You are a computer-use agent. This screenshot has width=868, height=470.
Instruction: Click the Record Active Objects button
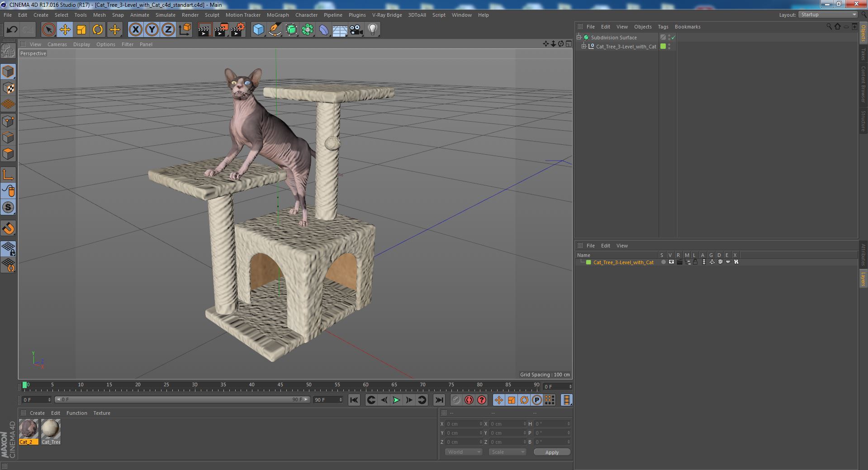pos(456,400)
